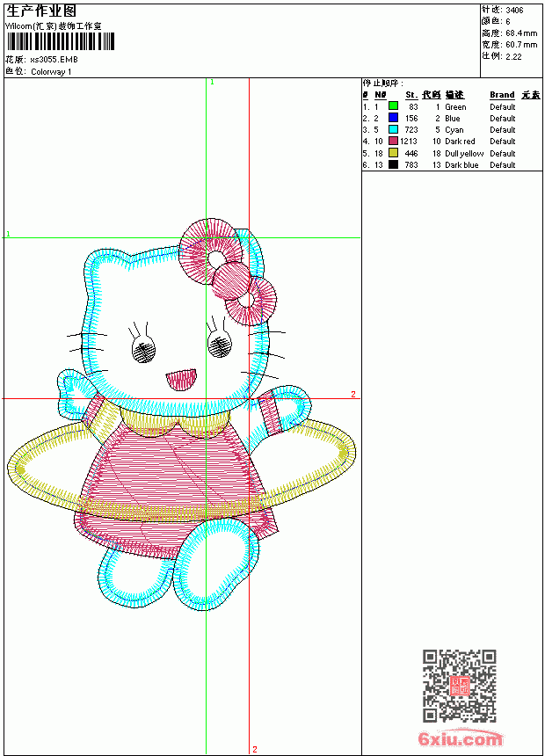Select the Cyan color swatch
This screenshot has height=756, width=545.
pyautogui.click(x=393, y=129)
